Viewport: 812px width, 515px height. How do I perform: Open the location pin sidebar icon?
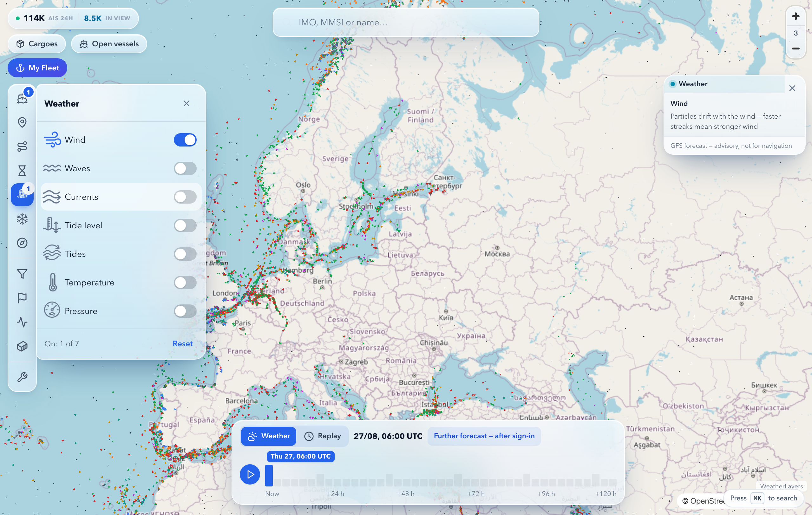(22, 122)
